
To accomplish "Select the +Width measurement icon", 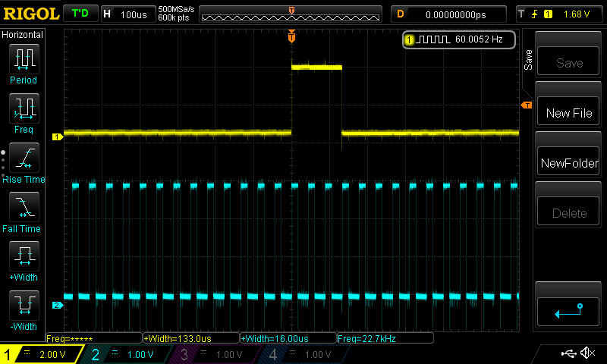I will (24, 256).
